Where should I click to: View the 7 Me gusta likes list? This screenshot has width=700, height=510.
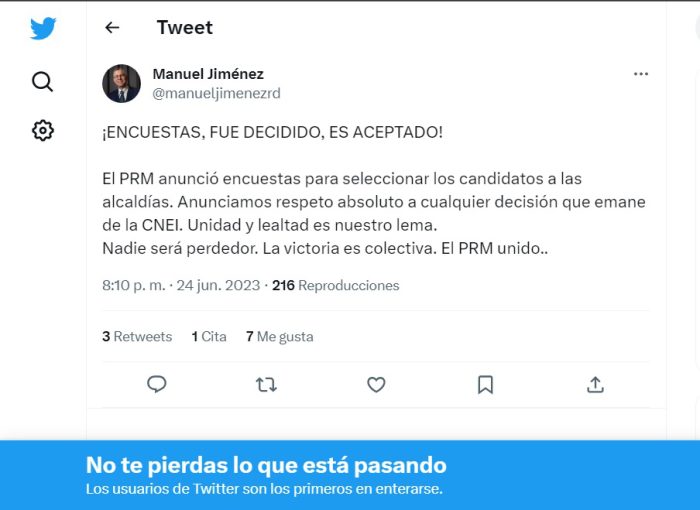(x=279, y=337)
